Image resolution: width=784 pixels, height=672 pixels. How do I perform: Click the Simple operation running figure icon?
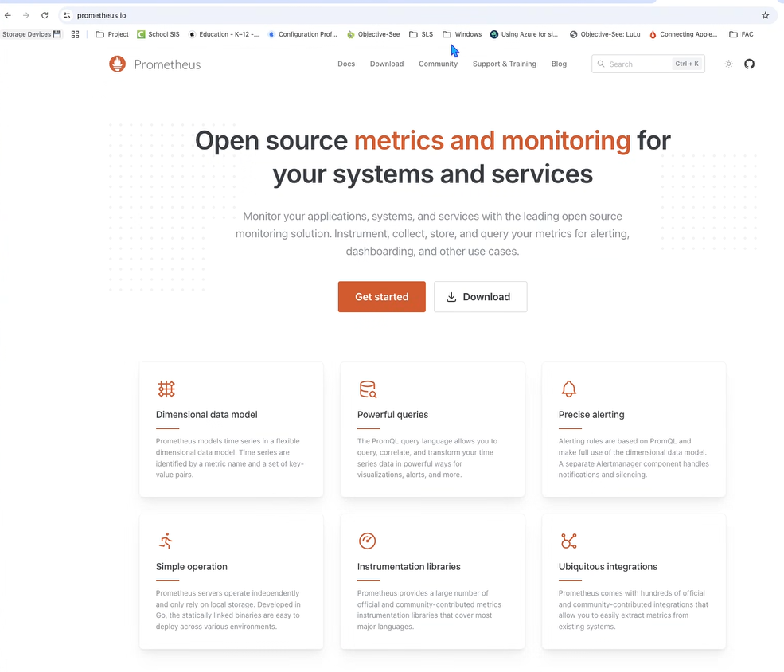pyautogui.click(x=166, y=541)
